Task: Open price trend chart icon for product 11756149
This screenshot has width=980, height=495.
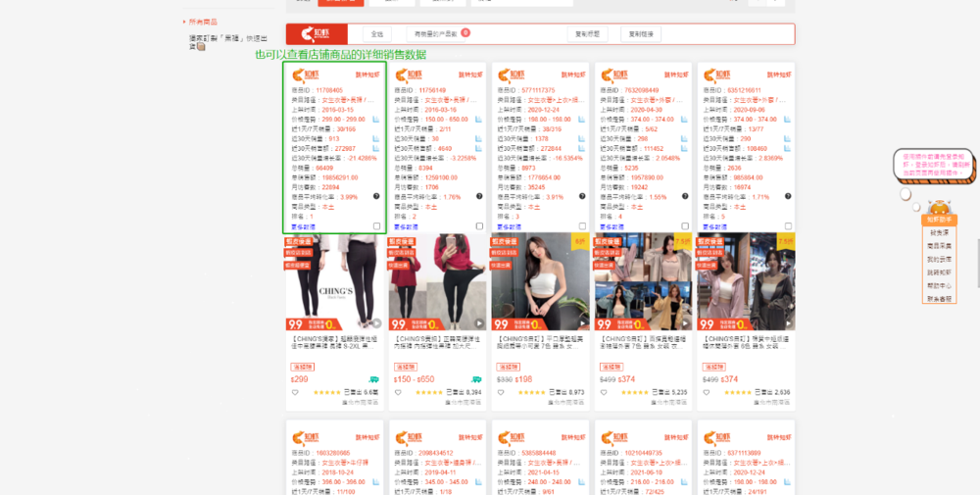Action: (x=479, y=120)
